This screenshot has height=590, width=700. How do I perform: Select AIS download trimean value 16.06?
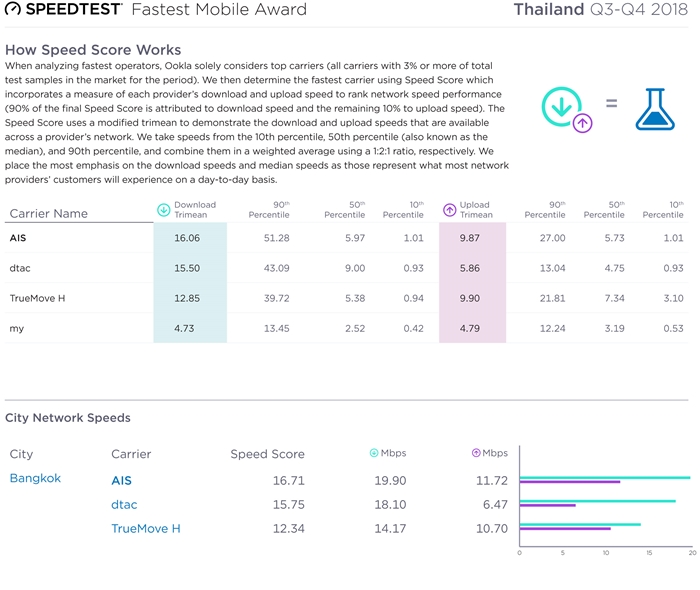point(187,238)
